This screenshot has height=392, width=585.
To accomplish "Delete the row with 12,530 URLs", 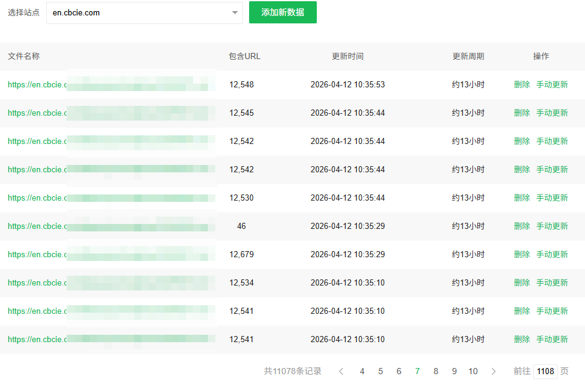I will [x=522, y=198].
